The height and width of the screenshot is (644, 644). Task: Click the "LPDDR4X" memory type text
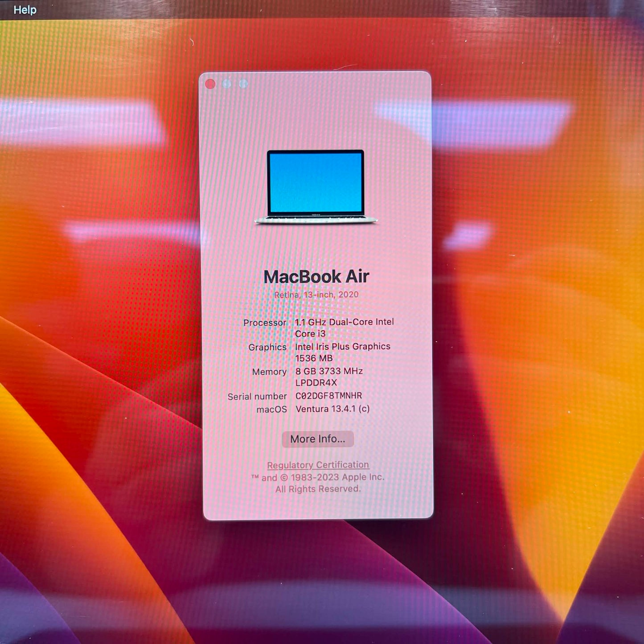pyautogui.click(x=316, y=383)
